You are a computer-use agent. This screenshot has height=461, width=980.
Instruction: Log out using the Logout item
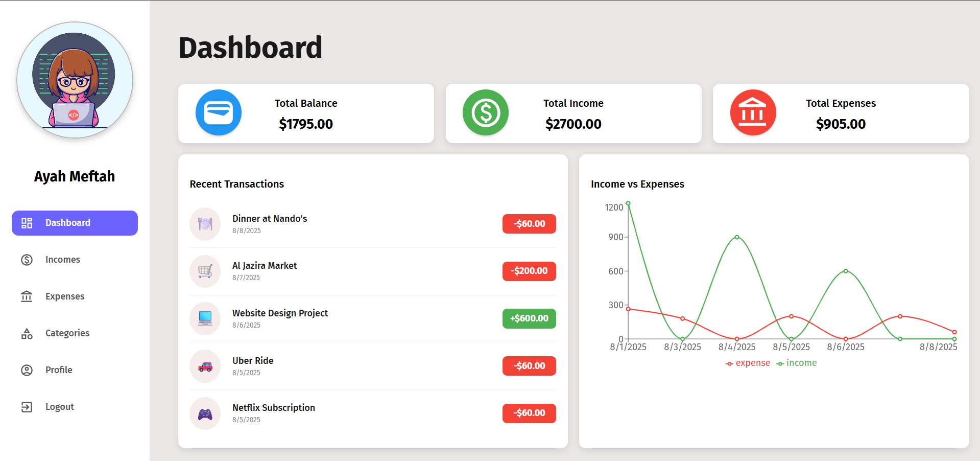click(x=59, y=407)
